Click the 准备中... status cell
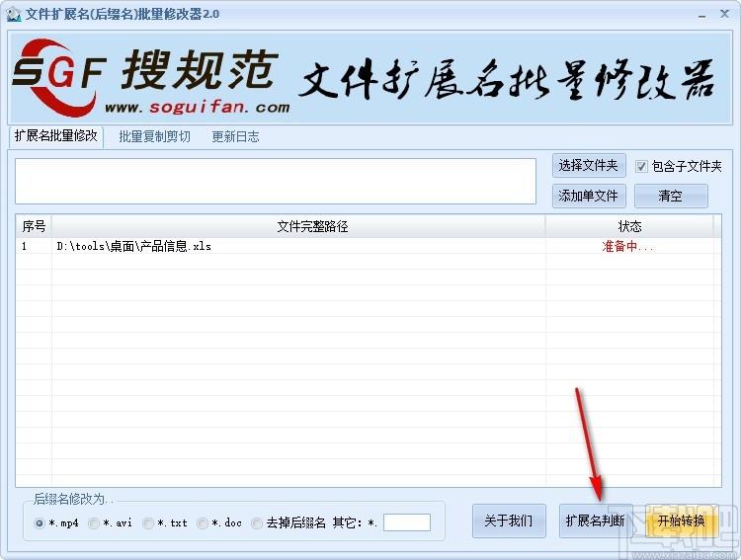741x560 pixels. 628,246
